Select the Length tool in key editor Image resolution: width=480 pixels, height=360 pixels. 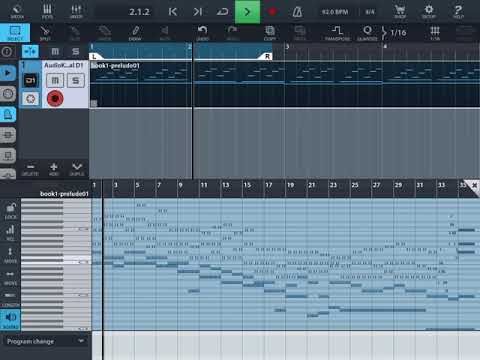pos(10,299)
